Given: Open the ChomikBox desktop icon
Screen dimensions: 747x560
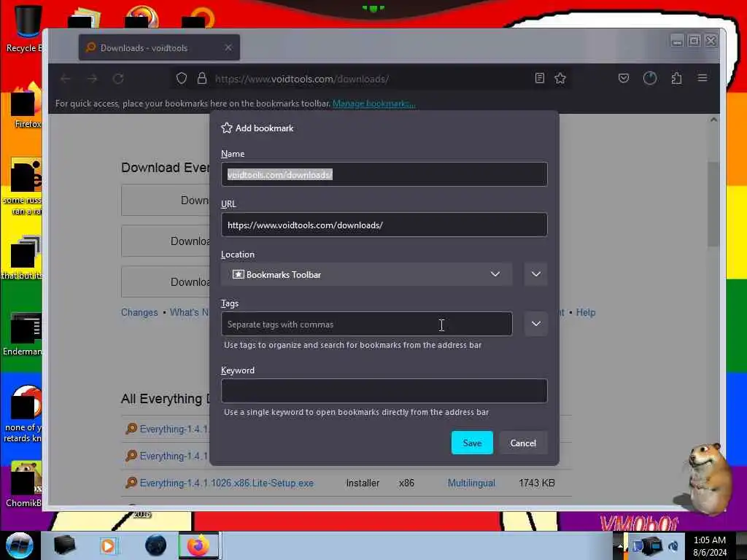Looking at the screenshot, I should [x=23, y=484].
